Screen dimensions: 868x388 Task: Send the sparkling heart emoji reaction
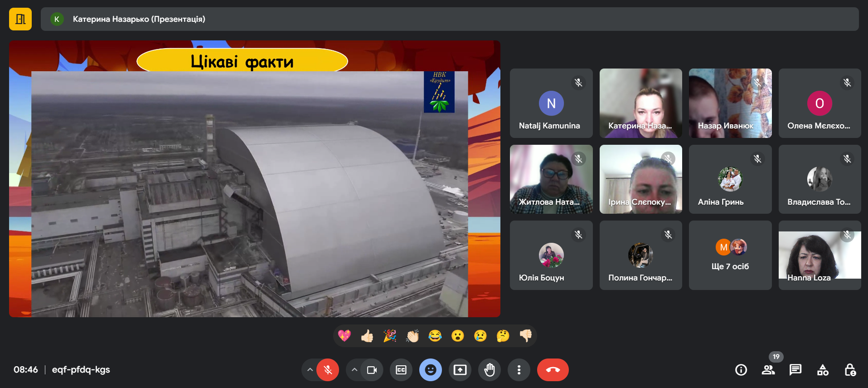[x=344, y=336]
